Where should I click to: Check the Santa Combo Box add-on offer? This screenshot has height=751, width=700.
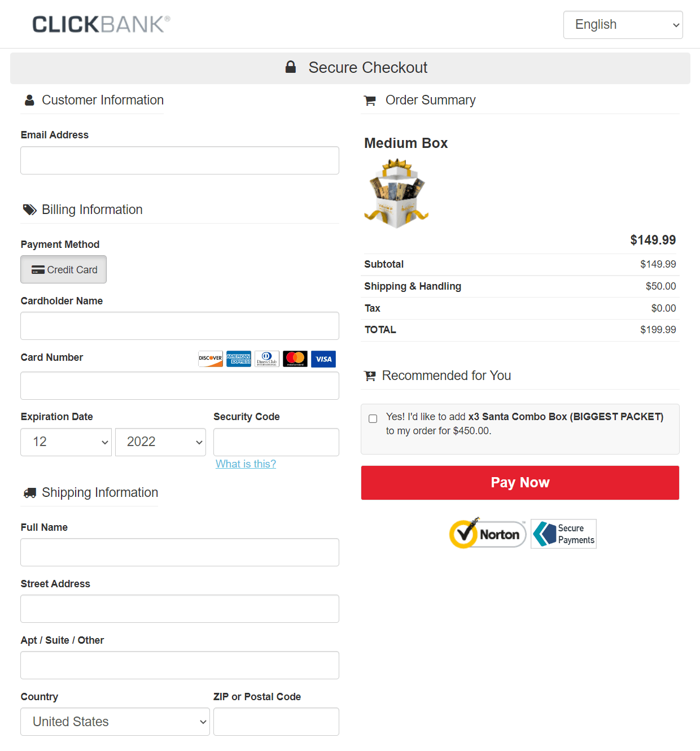[373, 418]
